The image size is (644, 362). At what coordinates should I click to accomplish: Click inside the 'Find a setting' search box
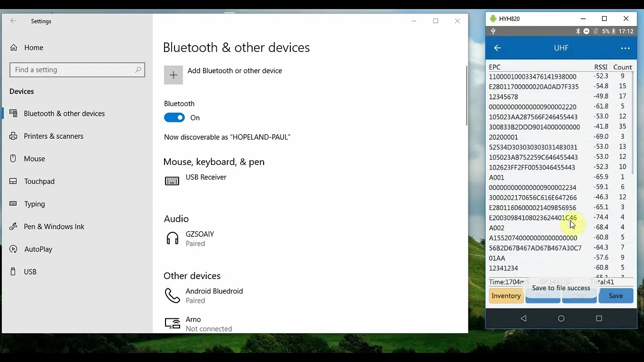77,70
